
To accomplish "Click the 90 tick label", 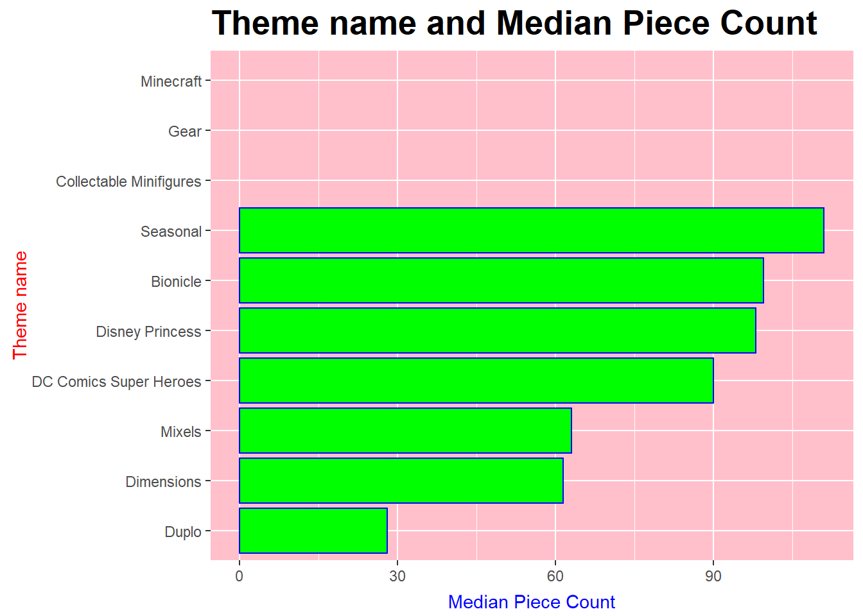I will [713, 576].
